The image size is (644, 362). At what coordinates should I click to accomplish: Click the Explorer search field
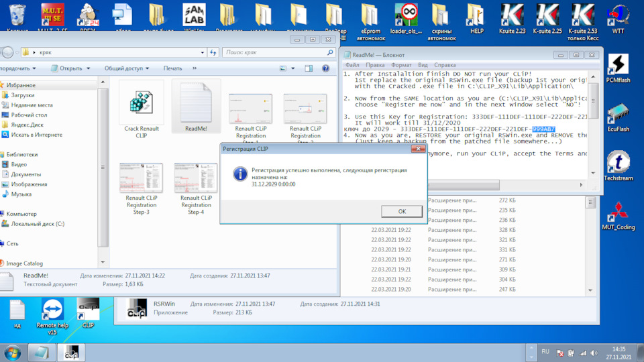tap(279, 52)
